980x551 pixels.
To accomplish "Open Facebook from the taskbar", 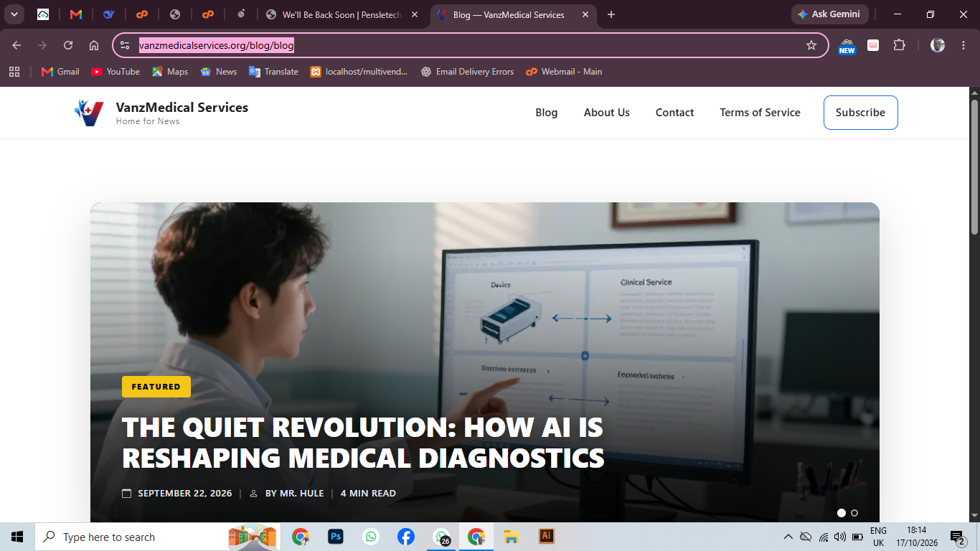I will [405, 537].
